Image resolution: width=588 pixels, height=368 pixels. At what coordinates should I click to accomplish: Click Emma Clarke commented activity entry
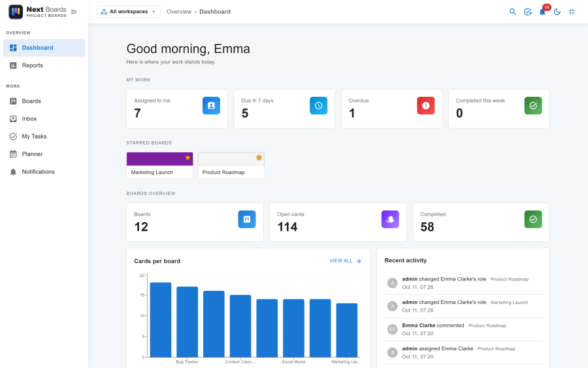463,329
